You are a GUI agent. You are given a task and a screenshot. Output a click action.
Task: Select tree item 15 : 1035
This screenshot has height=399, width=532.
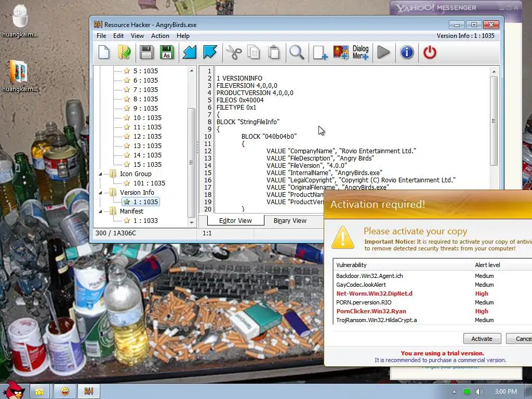click(x=147, y=164)
